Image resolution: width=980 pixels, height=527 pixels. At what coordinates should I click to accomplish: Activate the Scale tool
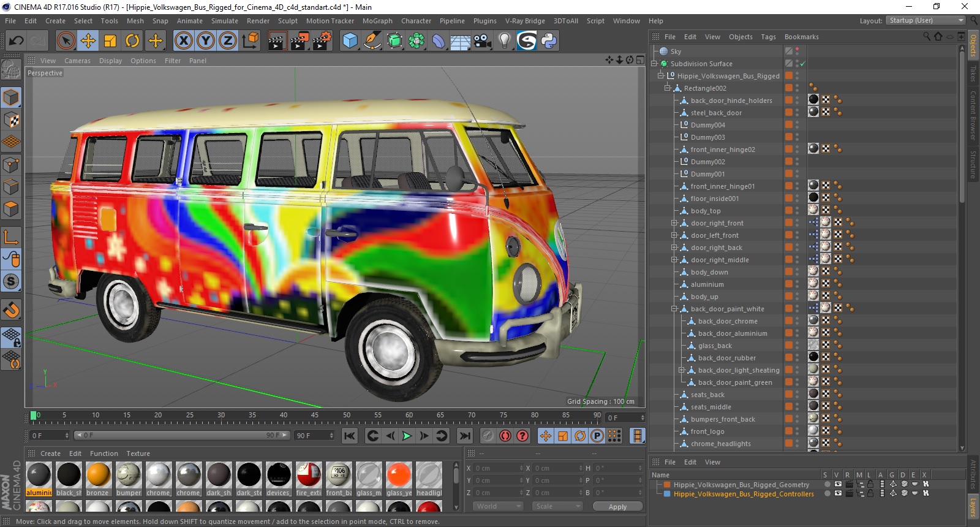110,41
